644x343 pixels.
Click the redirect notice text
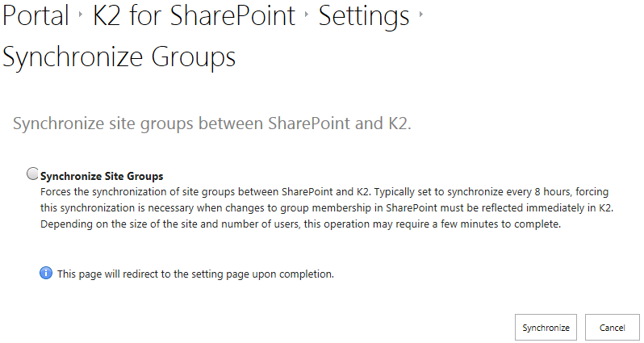[x=195, y=274]
